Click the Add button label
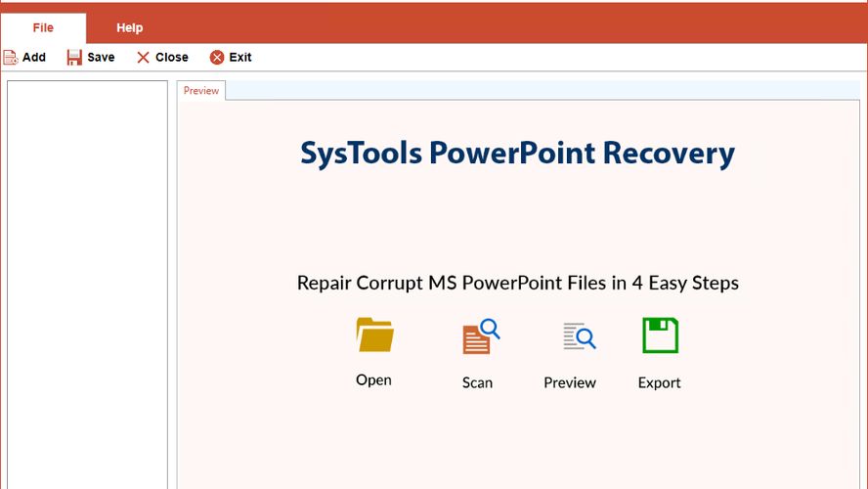The width and height of the screenshot is (868, 489). pos(34,57)
